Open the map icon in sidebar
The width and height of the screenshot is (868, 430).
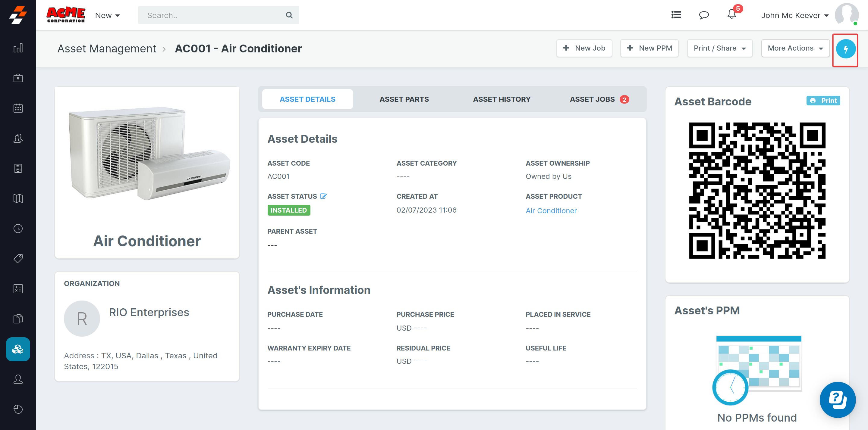coord(18,198)
